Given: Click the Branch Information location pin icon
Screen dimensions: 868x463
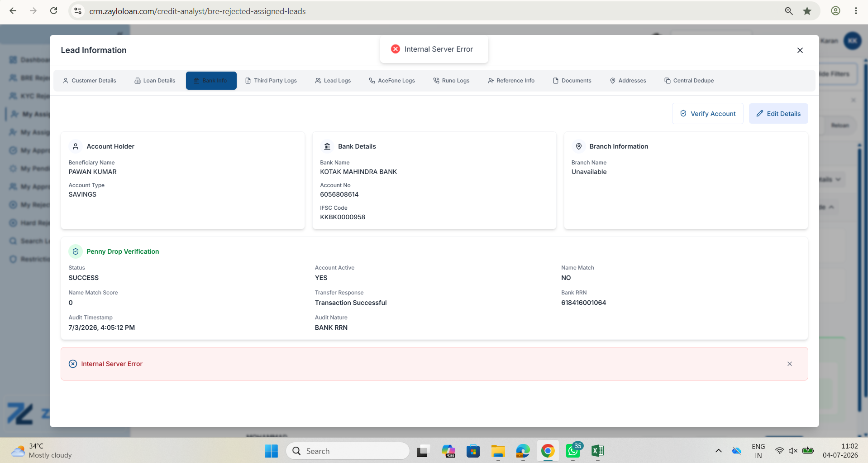Looking at the screenshot, I should pyautogui.click(x=579, y=146).
